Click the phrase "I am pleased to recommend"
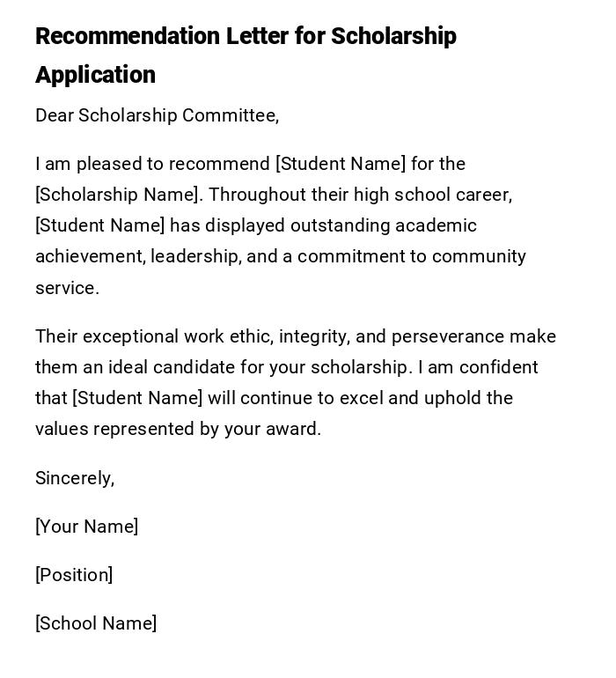The width and height of the screenshot is (616, 678). tap(152, 164)
